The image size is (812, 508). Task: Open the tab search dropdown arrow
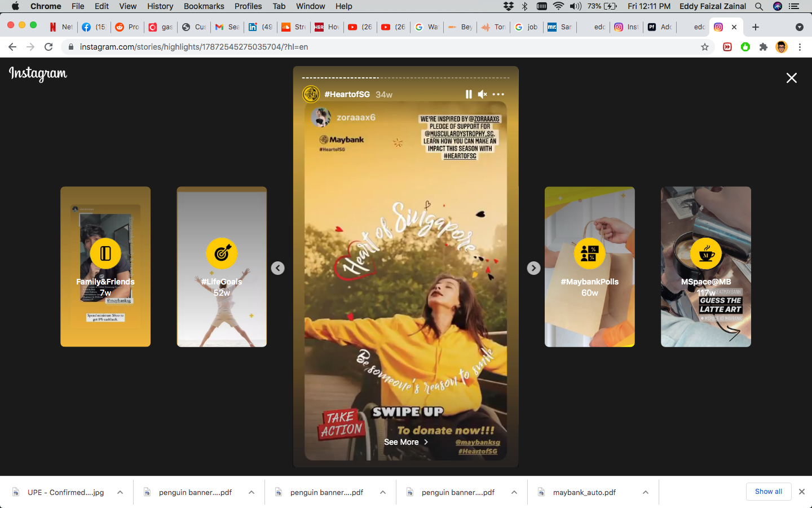799,27
